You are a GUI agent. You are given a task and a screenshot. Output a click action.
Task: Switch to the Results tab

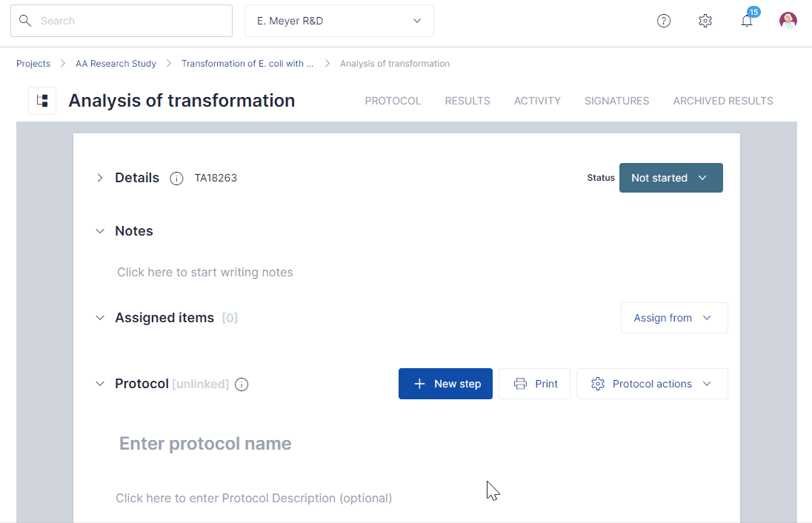(467, 101)
